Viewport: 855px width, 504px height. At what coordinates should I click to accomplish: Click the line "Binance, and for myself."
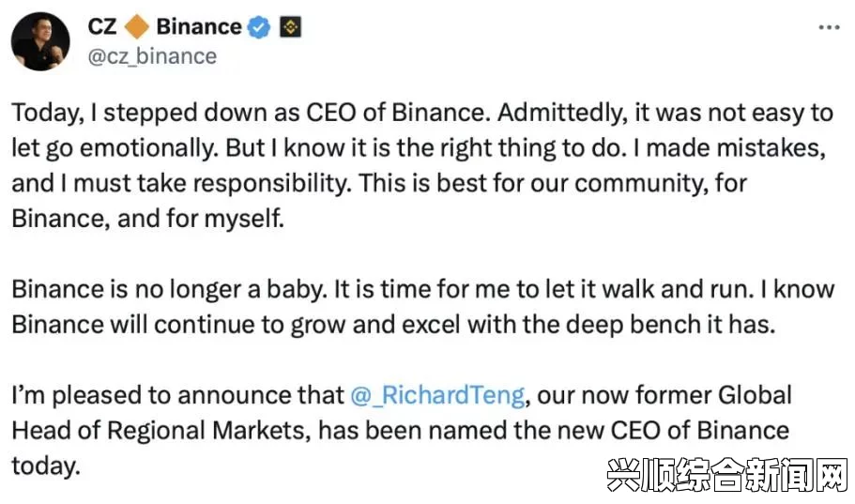[x=147, y=219]
